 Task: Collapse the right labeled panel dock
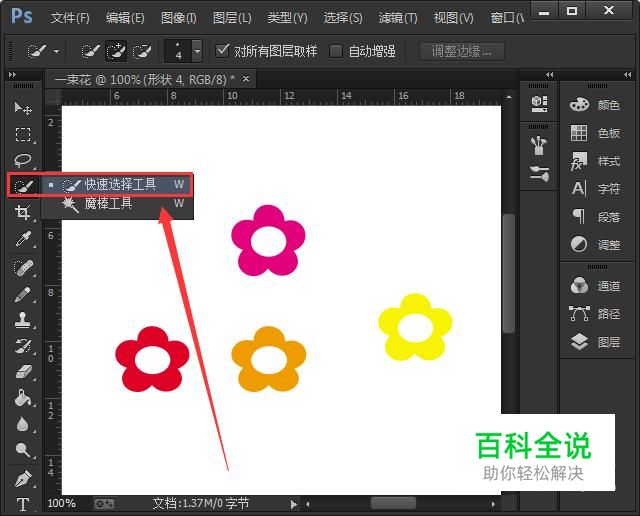click(x=627, y=74)
